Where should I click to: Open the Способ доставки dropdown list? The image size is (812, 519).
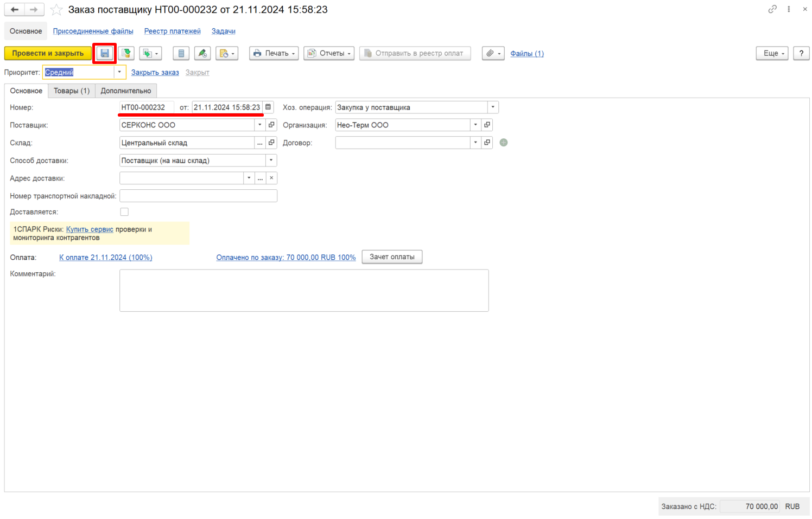271,161
